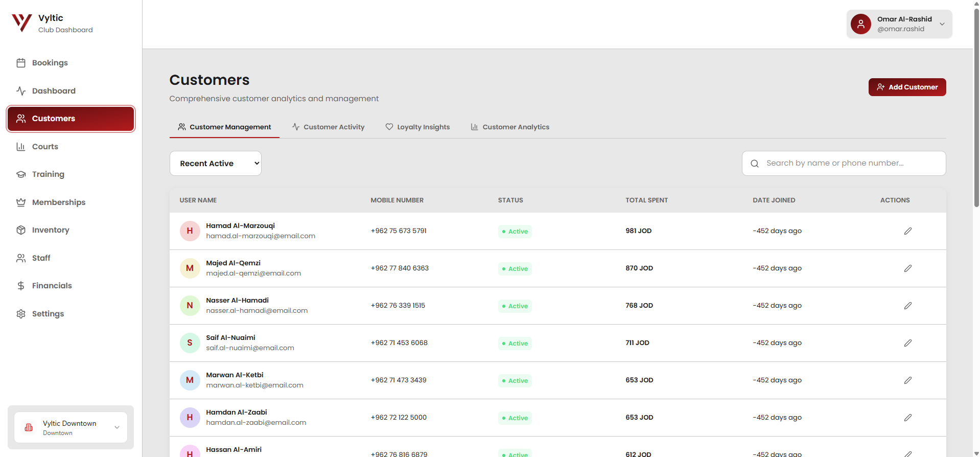This screenshot has width=980, height=457.
Task: Click the Settings gear icon in sidebar
Action: point(21,314)
